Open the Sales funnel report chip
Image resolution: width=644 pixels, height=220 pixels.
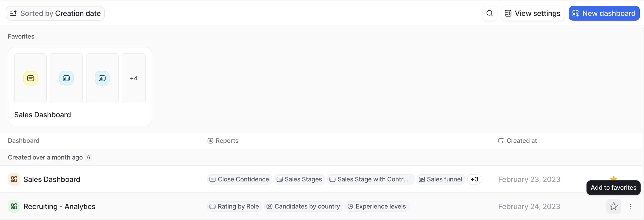point(441,179)
